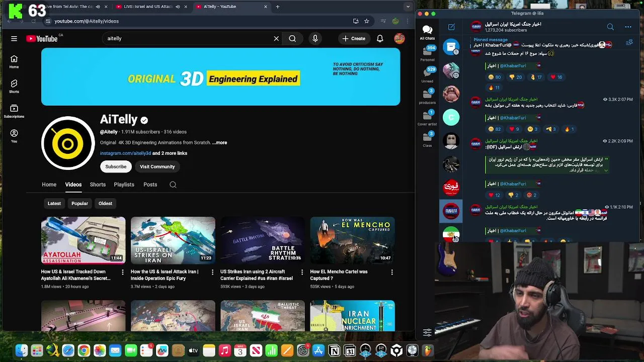Expand the channel description with ...more

pos(219,143)
